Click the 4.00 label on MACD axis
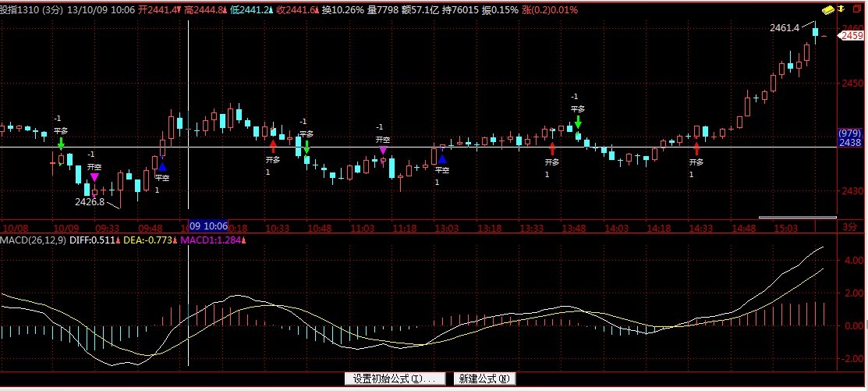The height and width of the screenshot is (391, 868). [853, 261]
